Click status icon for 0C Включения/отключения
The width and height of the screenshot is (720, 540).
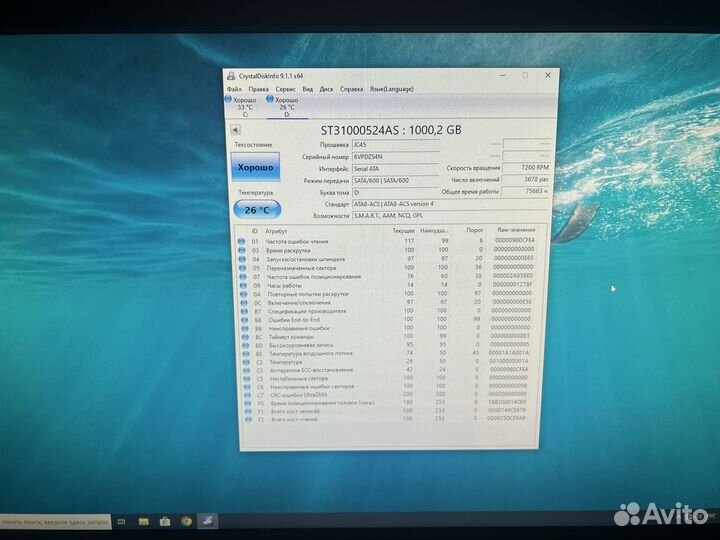[245, 303]
